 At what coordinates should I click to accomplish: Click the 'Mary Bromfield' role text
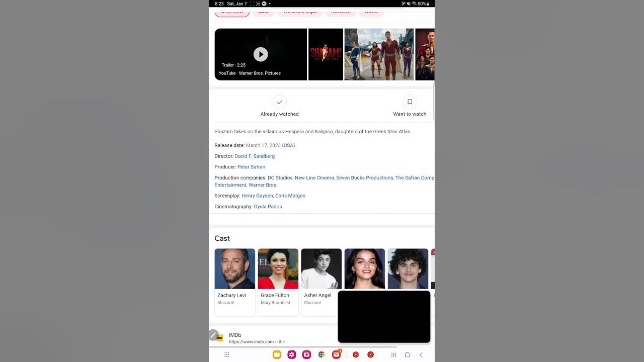coord(275,303)
